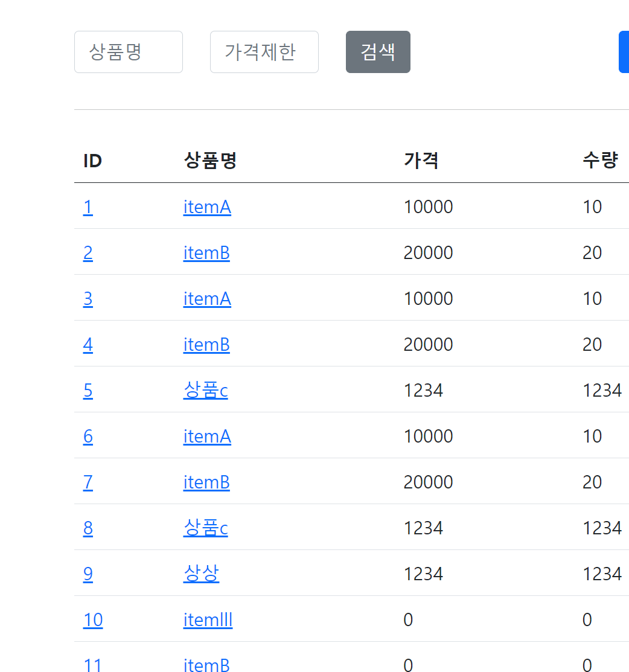Select price 1234 in row 5
The width and height of the screenshot is (629, 672).
point(423,391)
